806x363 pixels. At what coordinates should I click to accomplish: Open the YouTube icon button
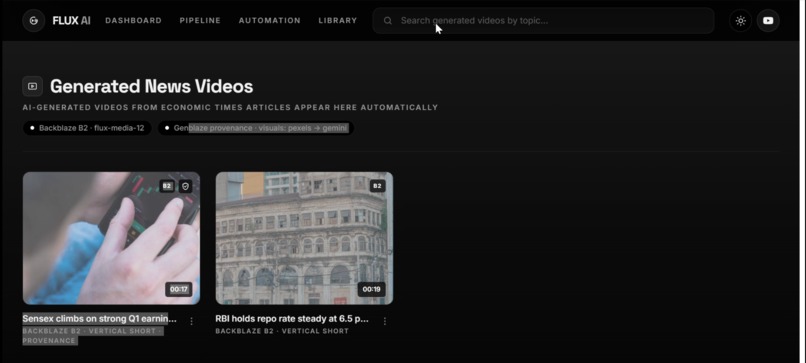pos(768,21)
